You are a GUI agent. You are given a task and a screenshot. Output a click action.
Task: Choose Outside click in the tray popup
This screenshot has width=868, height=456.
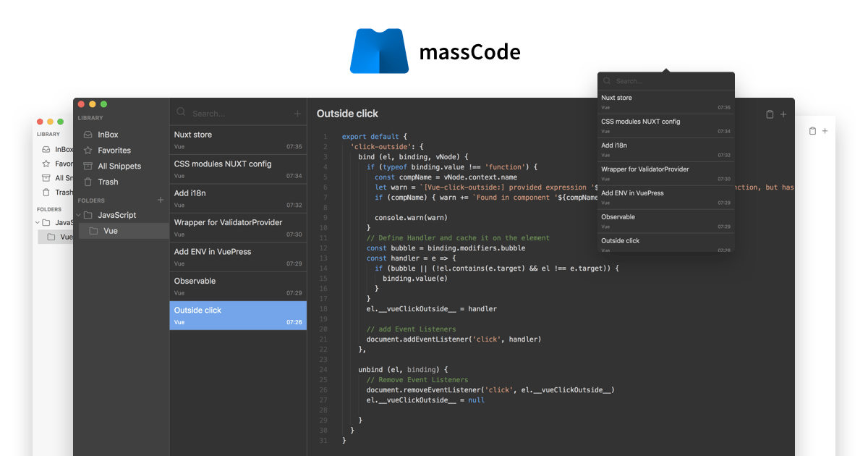coord(666,243)
